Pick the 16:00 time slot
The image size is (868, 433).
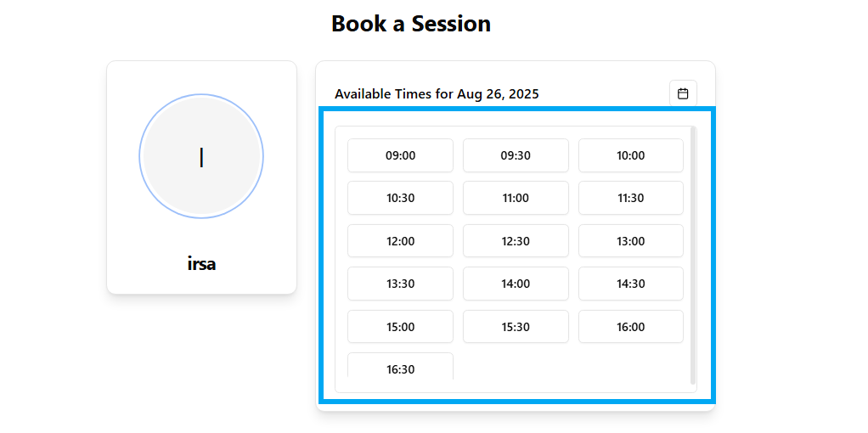(x=630, y=327)
